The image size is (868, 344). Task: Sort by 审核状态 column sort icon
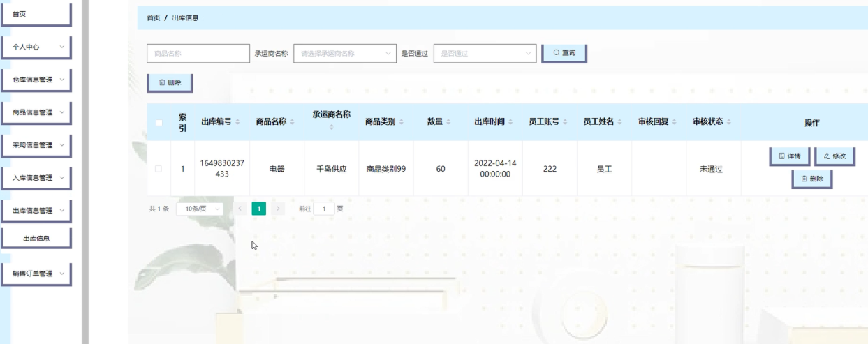728,122
